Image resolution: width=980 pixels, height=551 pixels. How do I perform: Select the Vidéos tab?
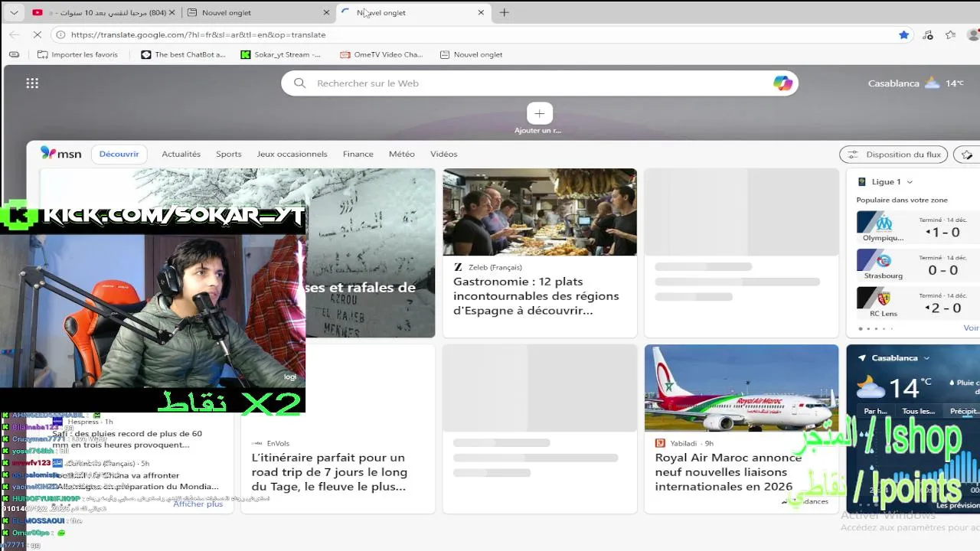click(x=443, y=154)
